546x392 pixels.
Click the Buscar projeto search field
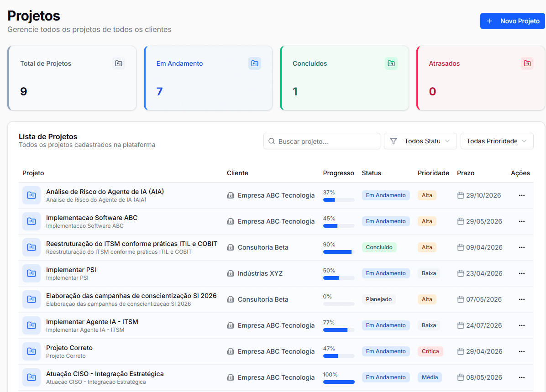point(322,141)
